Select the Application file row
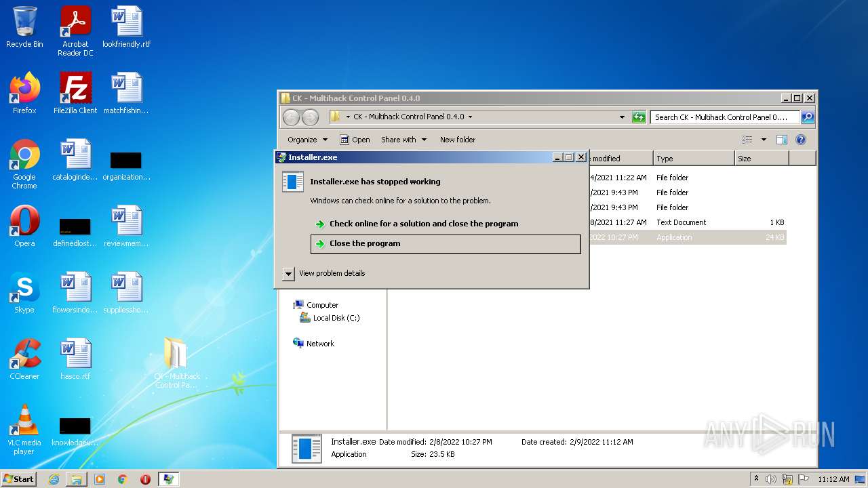The height and width of the screenshot is (488, 868). 687,237
